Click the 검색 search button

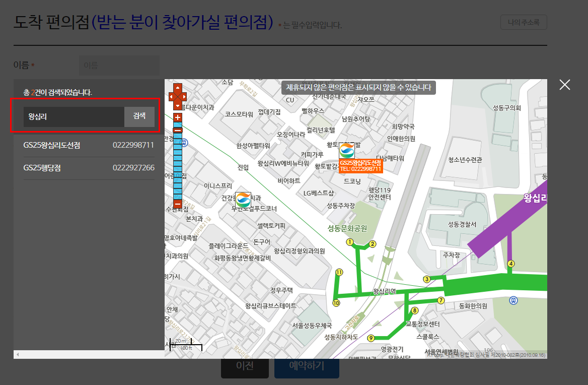point(139,117)
